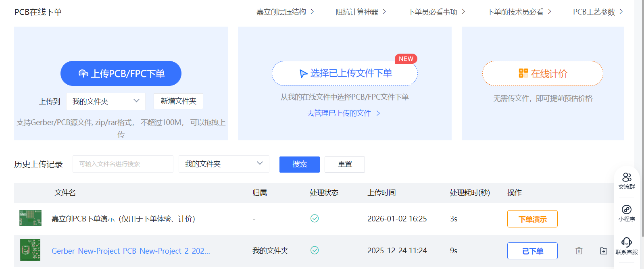Open PCB工艺参数 link
The width and height of the screenshot is (644, 269).
coord(598,12)
